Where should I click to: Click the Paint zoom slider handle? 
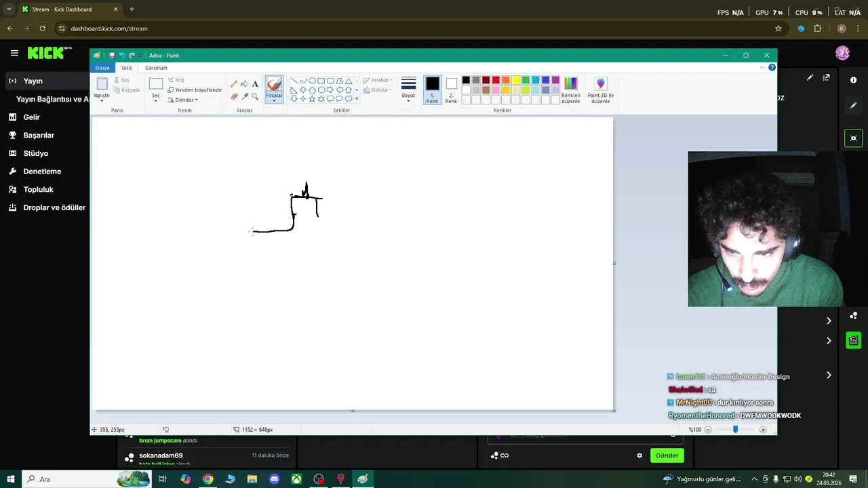735,430
